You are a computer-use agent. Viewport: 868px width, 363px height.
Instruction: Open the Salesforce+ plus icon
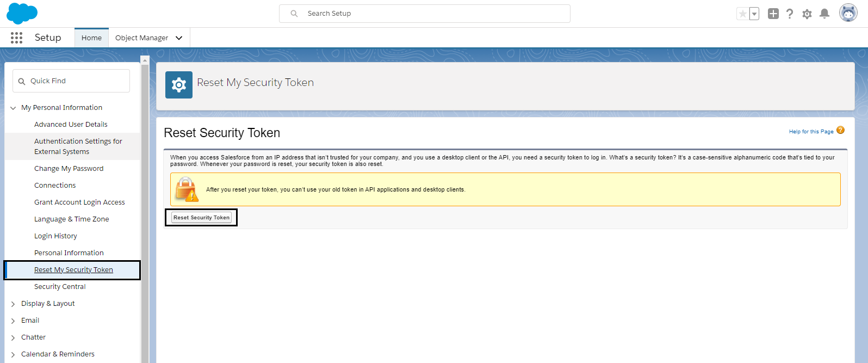point(773,13)
